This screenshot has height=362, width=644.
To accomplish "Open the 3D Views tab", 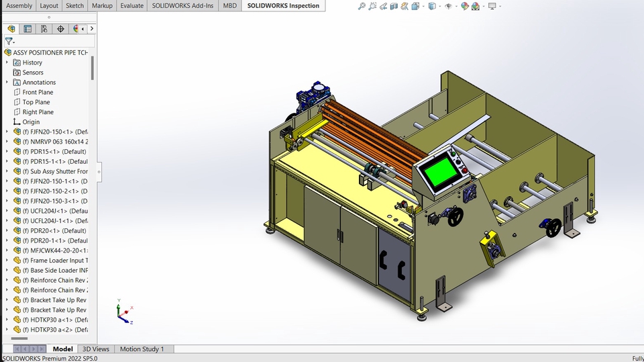I will (x=95, y=349).
